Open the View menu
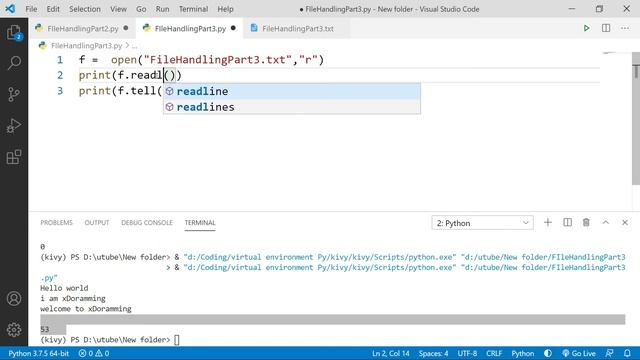Viewport: 640px width, 360px height. click(x=118, y=9)
